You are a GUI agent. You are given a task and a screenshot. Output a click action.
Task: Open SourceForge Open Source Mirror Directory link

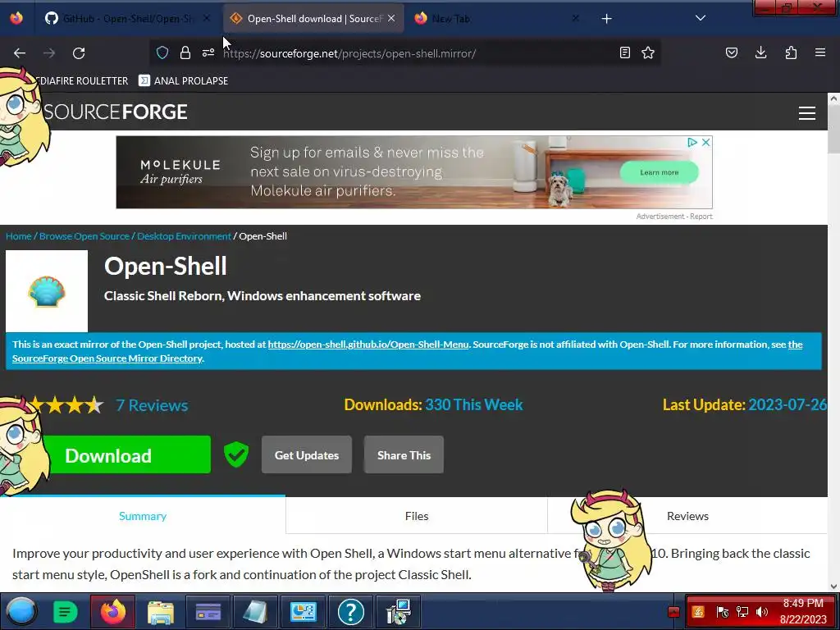tap(107, 358)
